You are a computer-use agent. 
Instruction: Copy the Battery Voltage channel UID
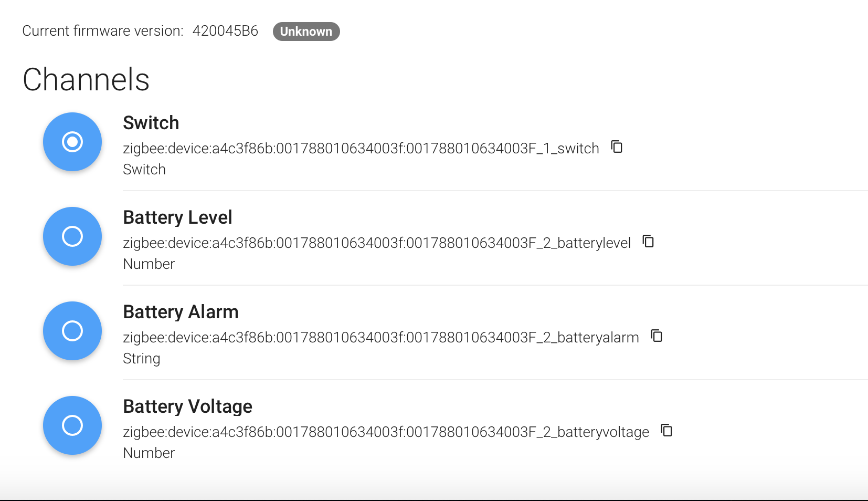coord(666,431)
